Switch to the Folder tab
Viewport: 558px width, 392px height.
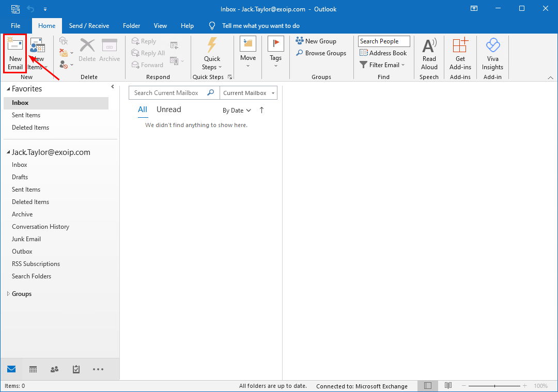(131, 26)
